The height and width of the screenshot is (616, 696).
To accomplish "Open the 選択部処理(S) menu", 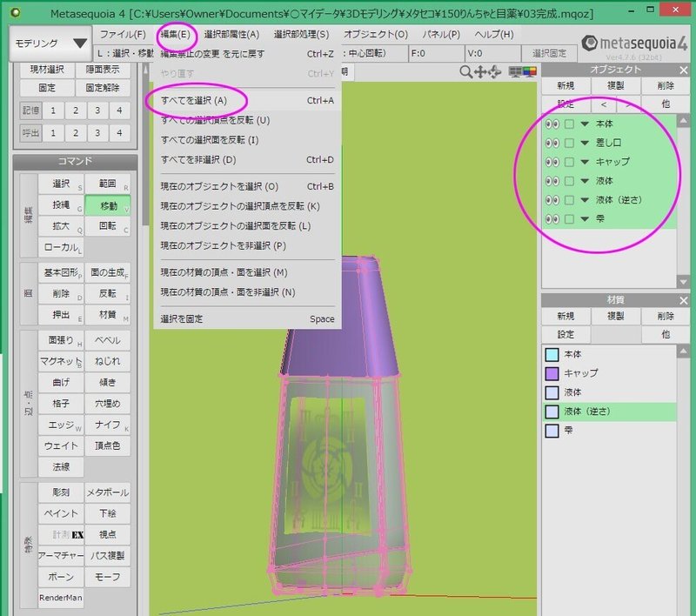I will 301,34.
